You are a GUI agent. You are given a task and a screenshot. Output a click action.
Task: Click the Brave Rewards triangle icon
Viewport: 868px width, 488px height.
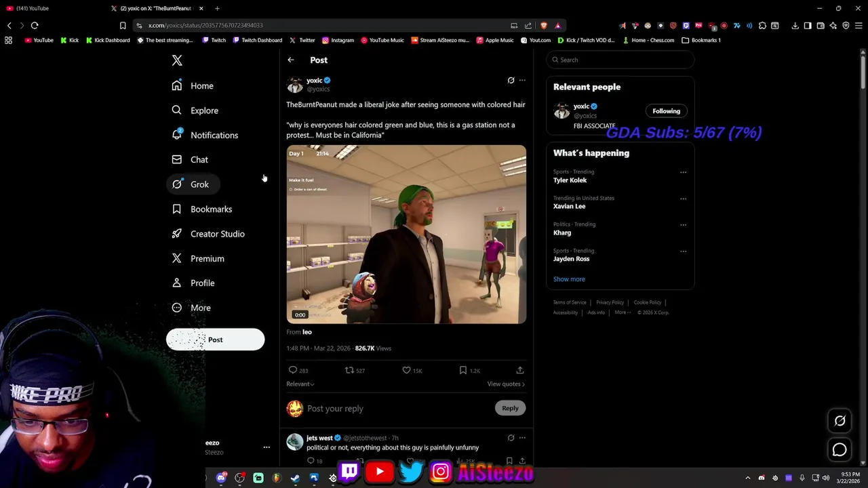[557, 26]
